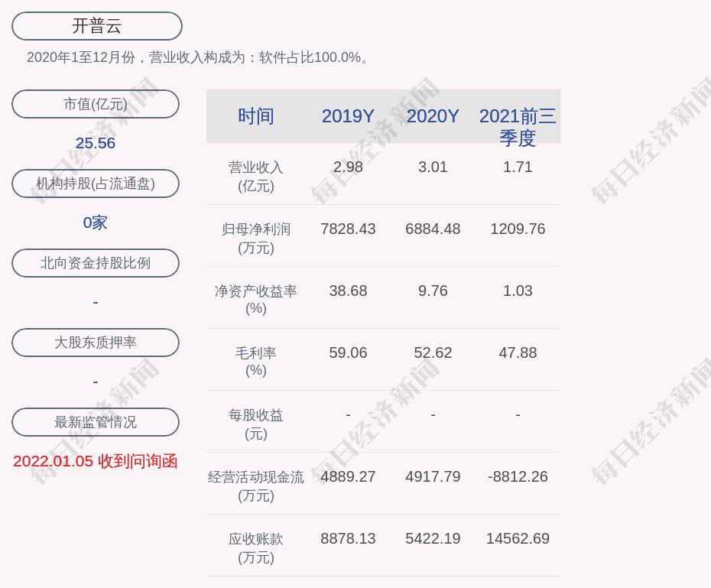Open the red 2022.01.05 收到问询函 notice
711x588 pixels.
point(96,461)
